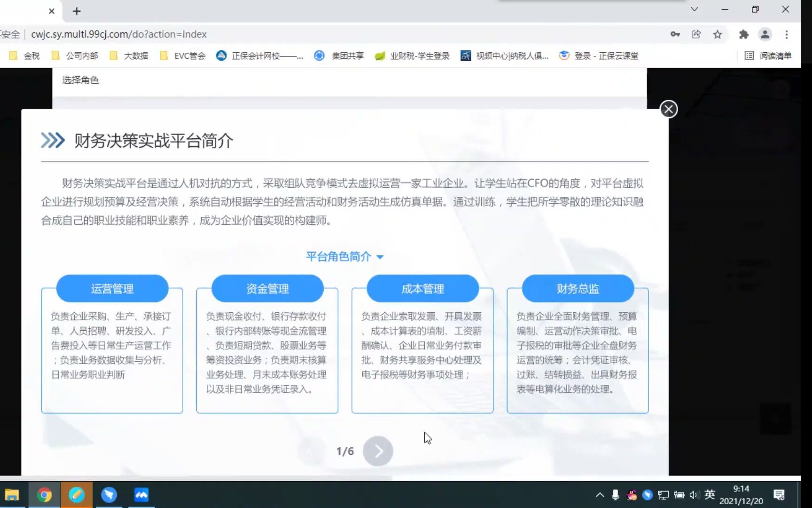Open the 正保会计网校 bookmark
The image size is (812, 508).
tap(260, 56)
